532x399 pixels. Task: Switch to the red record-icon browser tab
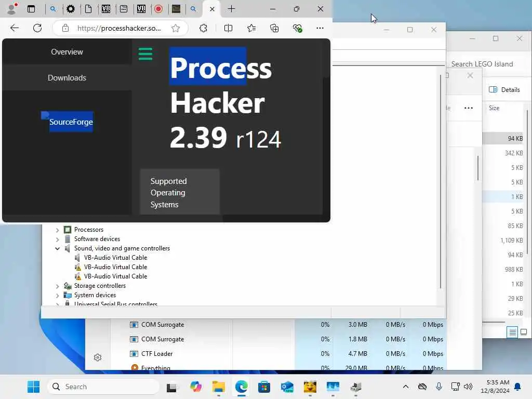click(x=158, y=9)
